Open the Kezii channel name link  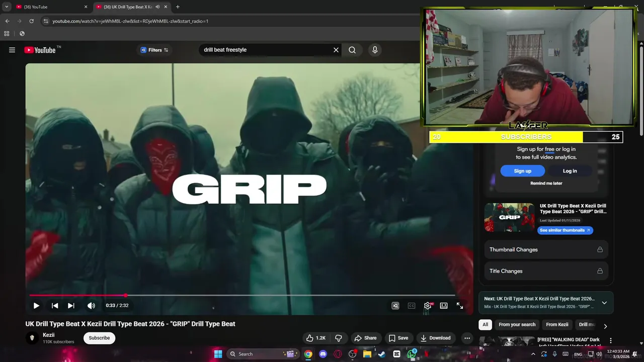tap(49, 335)
